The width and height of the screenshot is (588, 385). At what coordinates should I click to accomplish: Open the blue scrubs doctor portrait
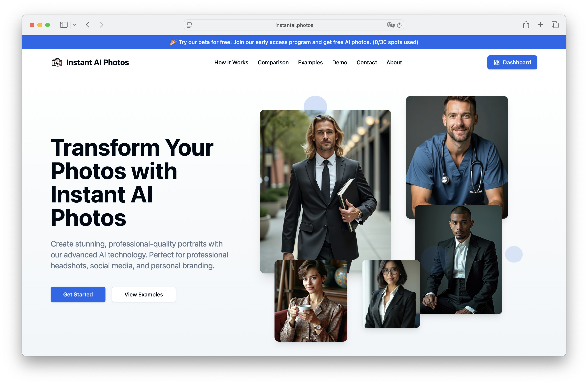pos(457,151)
